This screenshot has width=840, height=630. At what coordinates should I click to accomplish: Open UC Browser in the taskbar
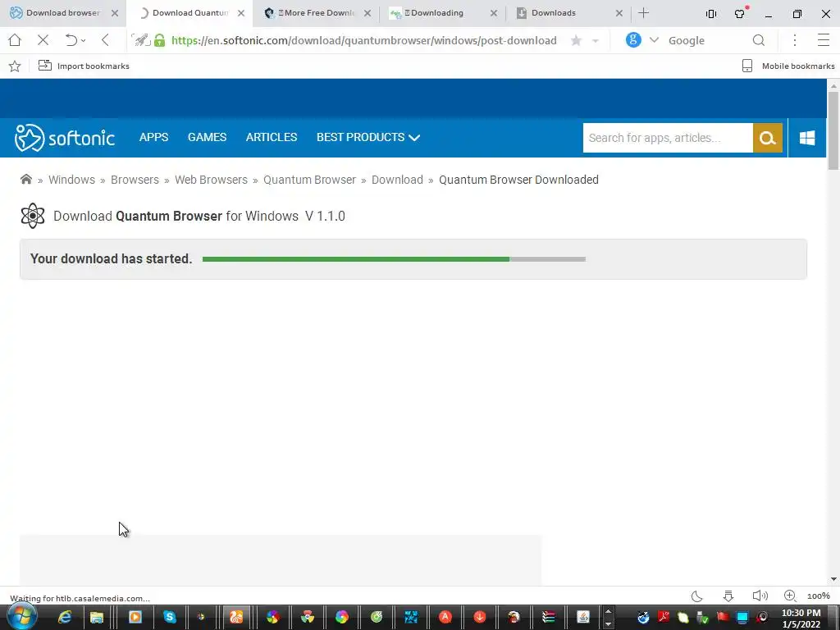coord(236,617)
